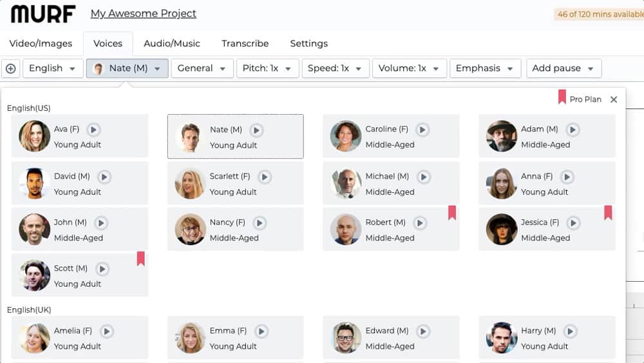This screenshot has height=363, width=644.
Task: Select the Michael voice card
Action: pyautogui.click(x=391, y=183)
